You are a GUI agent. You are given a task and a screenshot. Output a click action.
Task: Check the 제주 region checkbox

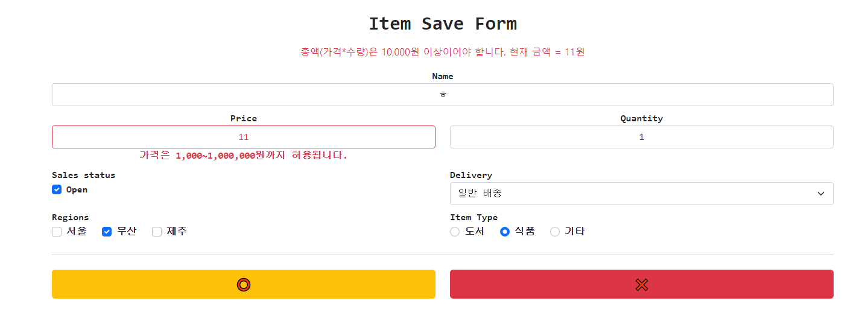tap(157, 232)
